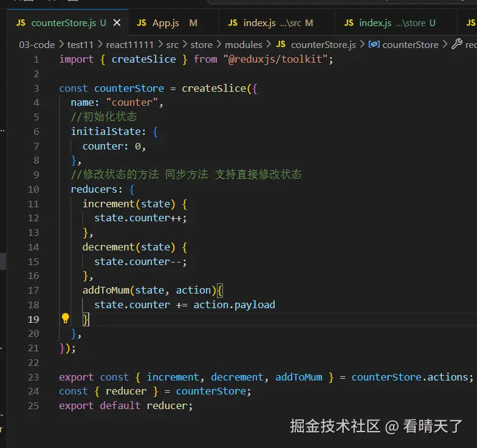Click createSlice in the import statement

point(143,59)
